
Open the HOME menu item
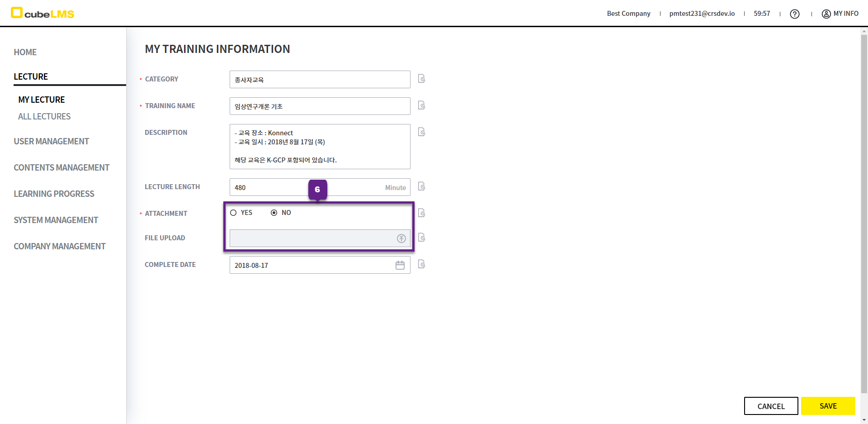(25, 52)
